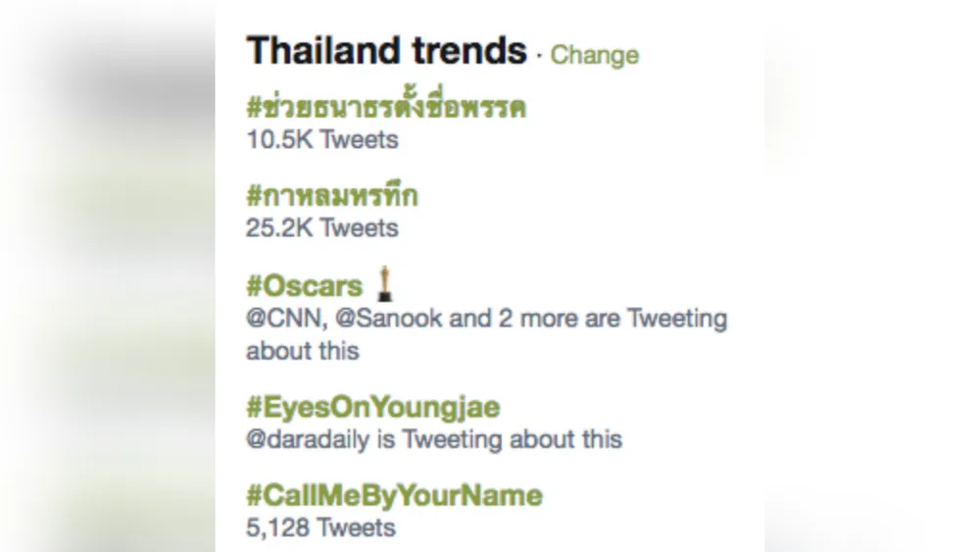The image size is (980, 552).
Task: Open the #Oscars trending hashtag
Action: click(305, 286)
